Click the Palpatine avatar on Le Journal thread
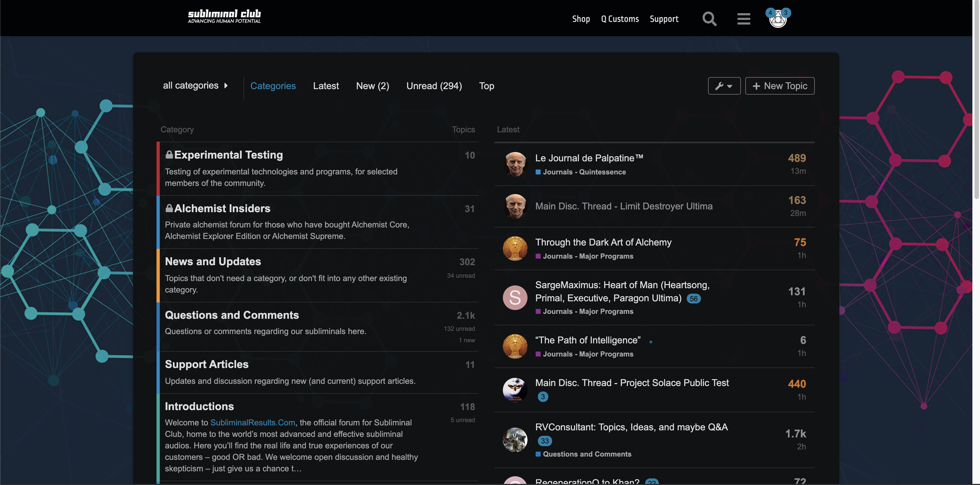Image resolution: width=980 pixels, height=485 pixels. pyautogui.click(x=515, y=164)
